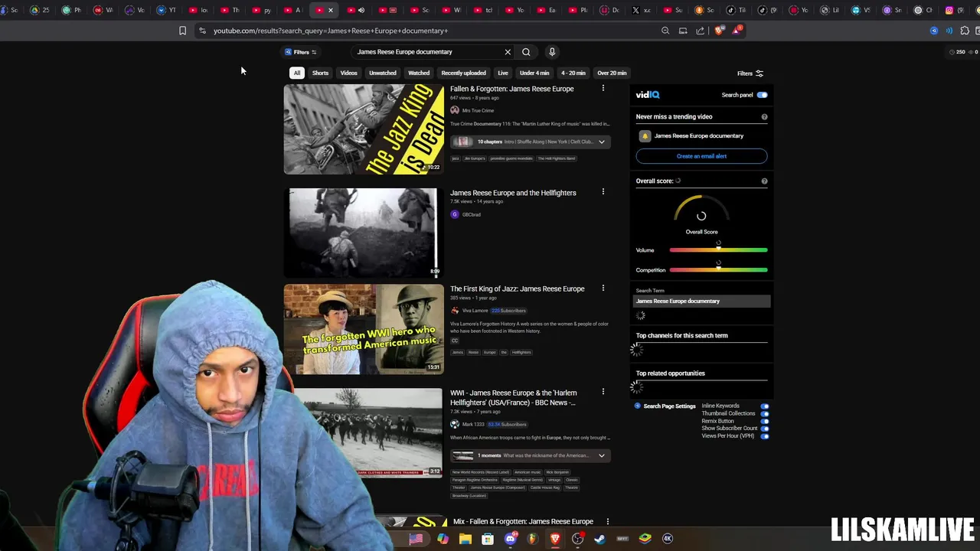Select the Over 20 min filter chip
This screenshot has height=551, width=980.
pyautogui.click(x=612, y=73)
